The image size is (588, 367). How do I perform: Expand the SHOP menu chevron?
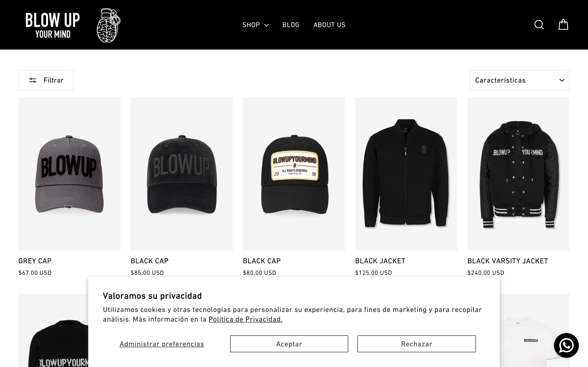[x=266, y=25]
